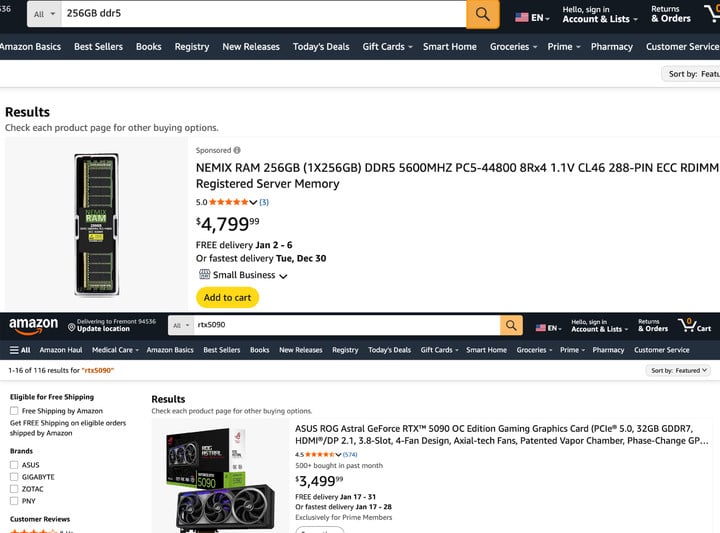Open Medical Care in the navigation bar
The image size is (720, 533).
pos(115,350)
